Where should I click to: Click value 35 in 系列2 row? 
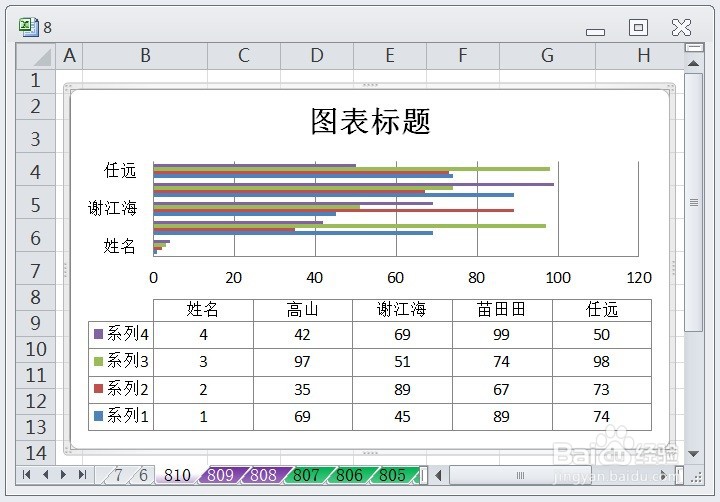click(x=302, y=389)
